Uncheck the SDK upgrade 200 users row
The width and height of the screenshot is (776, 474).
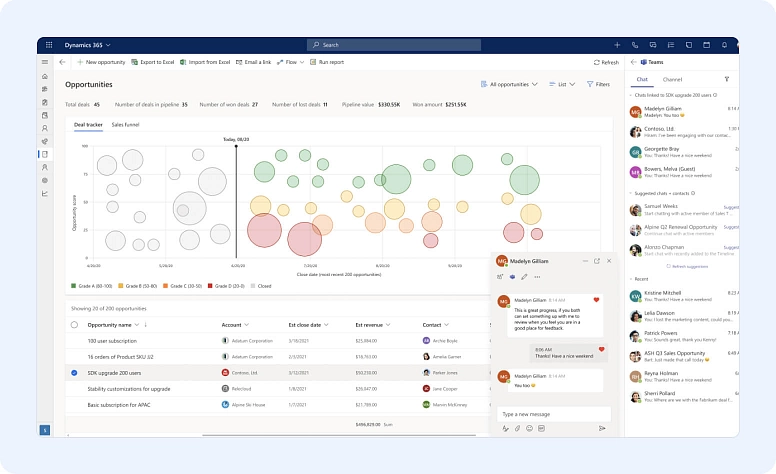click(74, 372)
